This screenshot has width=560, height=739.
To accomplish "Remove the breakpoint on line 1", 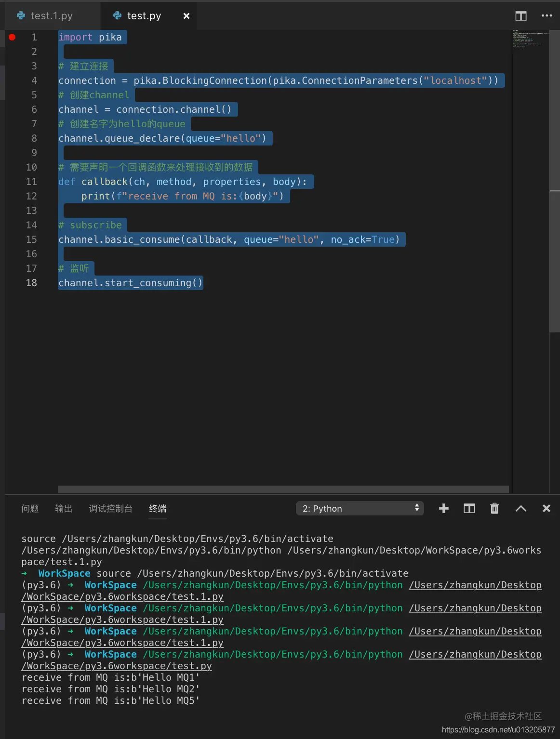I will (12, 37).
